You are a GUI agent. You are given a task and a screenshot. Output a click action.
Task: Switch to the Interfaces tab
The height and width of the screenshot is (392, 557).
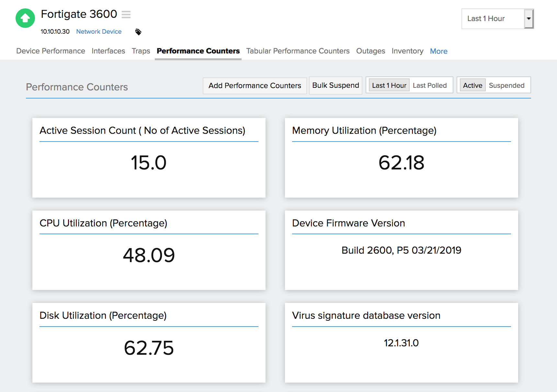tap(108, 51)
